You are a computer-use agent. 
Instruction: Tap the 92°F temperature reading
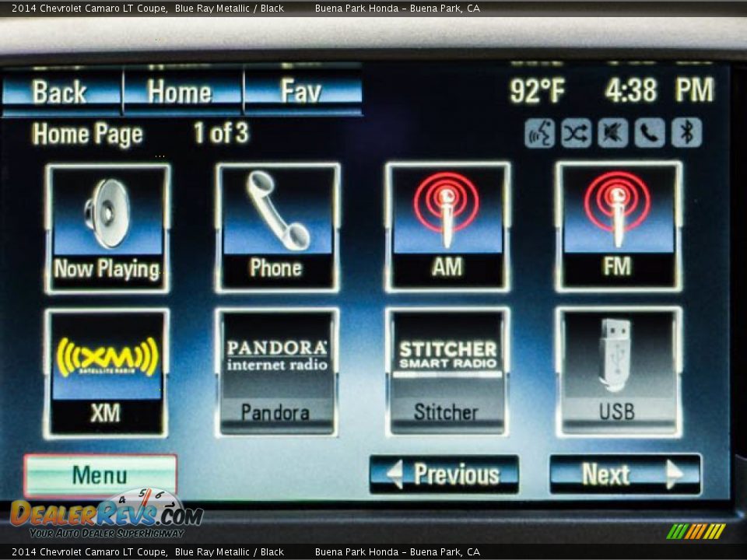(538, 90)
